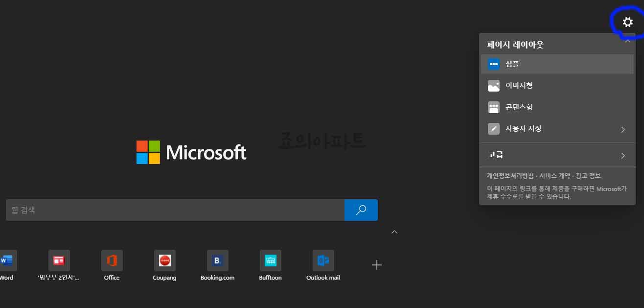Click the 고급 label text
Viewport: 644px width, 308px height.
click(x=495, y=155)
